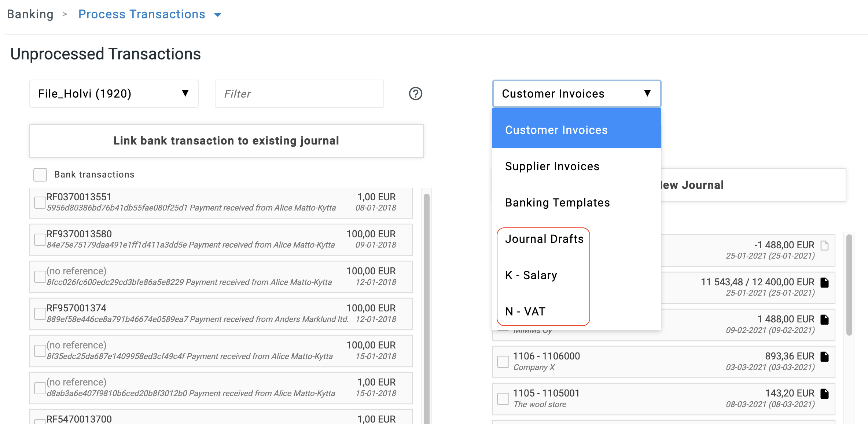The height and width of the screenshot is (424, 868).
Task: Go to the Banking breadcrumb link
Action: [30, 14]
